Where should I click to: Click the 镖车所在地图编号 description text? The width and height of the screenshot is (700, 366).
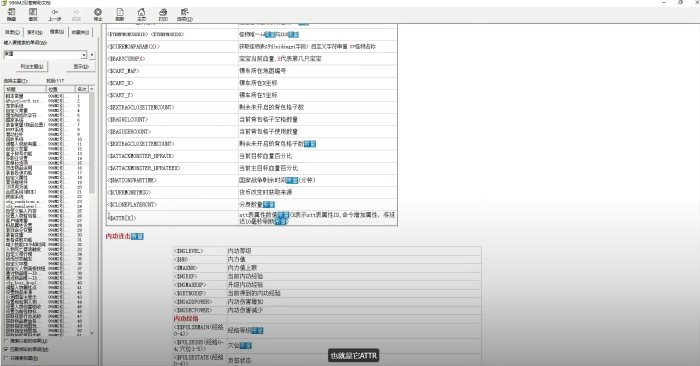pyautogui.click(x=262, y=71)
